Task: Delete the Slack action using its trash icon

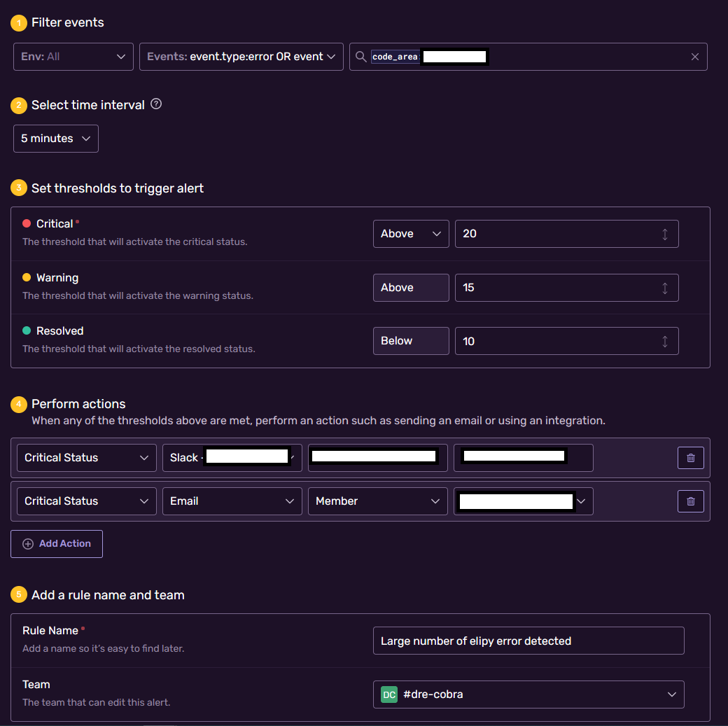Action: pos(690,457)
